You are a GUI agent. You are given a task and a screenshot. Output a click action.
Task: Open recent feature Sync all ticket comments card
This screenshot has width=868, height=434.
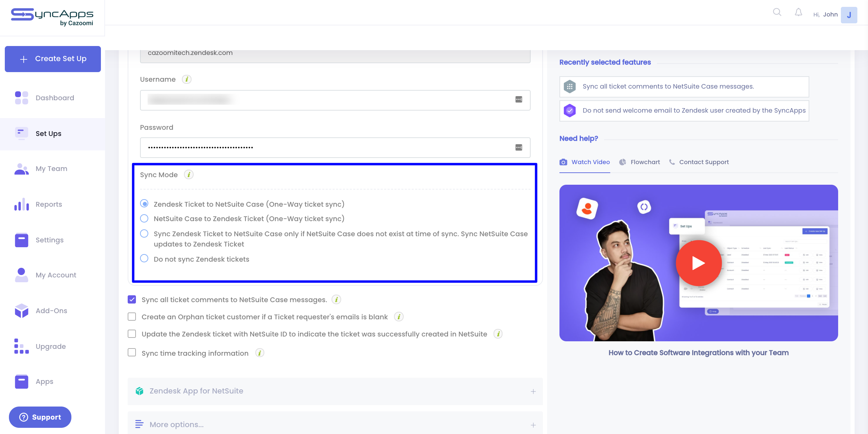click(x=684, y=87)
